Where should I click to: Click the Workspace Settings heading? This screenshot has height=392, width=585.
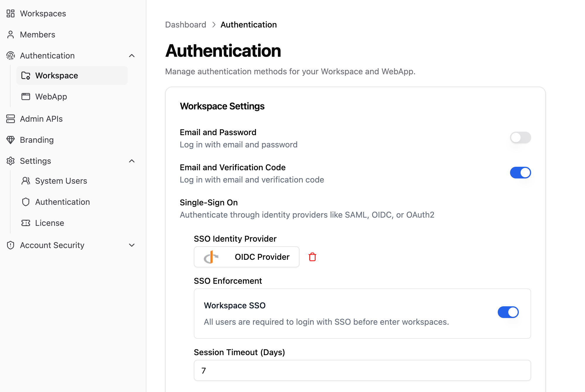coord(222,106)
